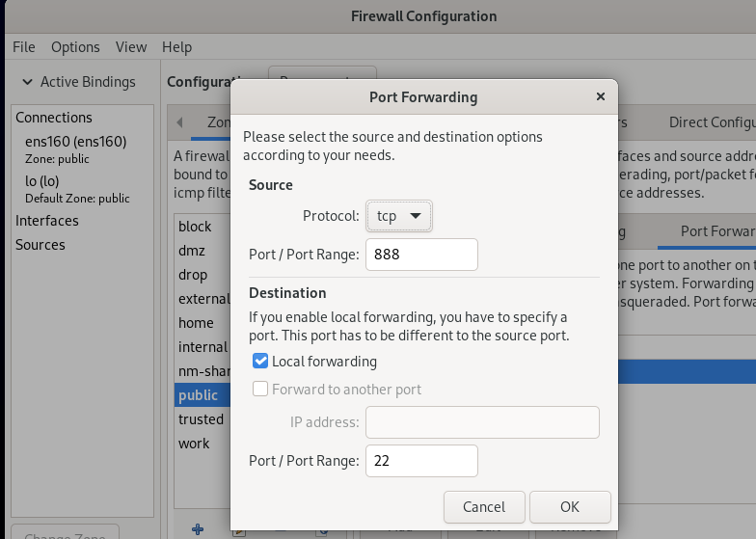Switch to the Direct Configuration tab
The image size is (756, 539).
tap(710, 122)
